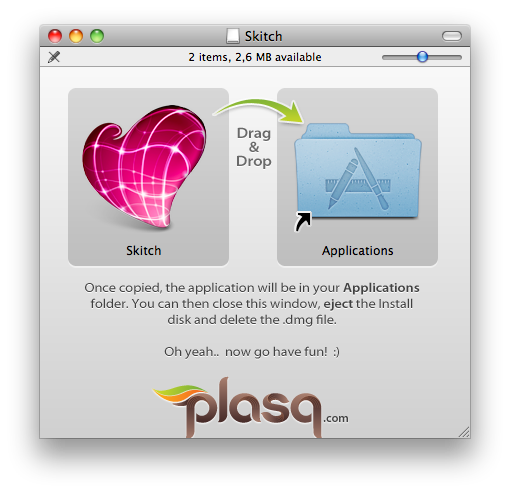The image size is (510, 493).
Task: Click the alias arrow badge on Applications folder
Action: (x=303, y=221)
